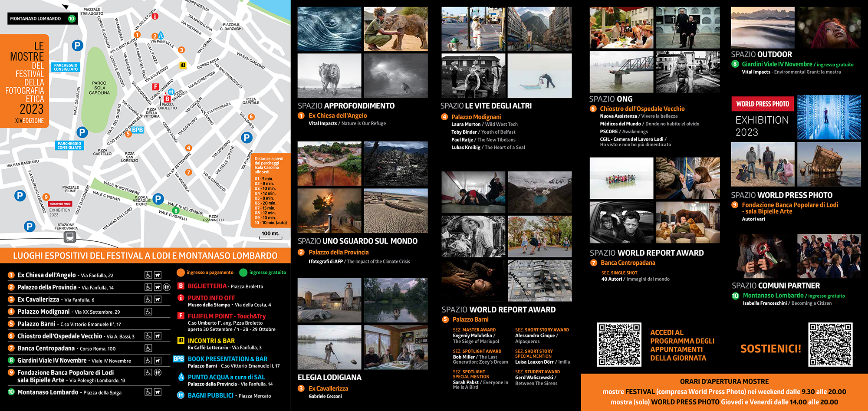Viewport: 868px width, 411px height.
Task: Click the whale eye photo thumbnail
Action: 329,29
